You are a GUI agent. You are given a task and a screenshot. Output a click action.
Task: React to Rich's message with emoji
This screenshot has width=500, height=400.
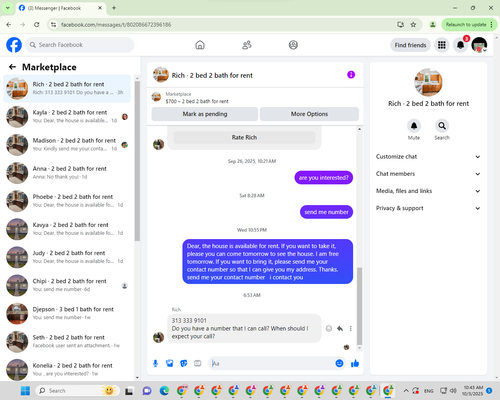[x=329, y=329]
